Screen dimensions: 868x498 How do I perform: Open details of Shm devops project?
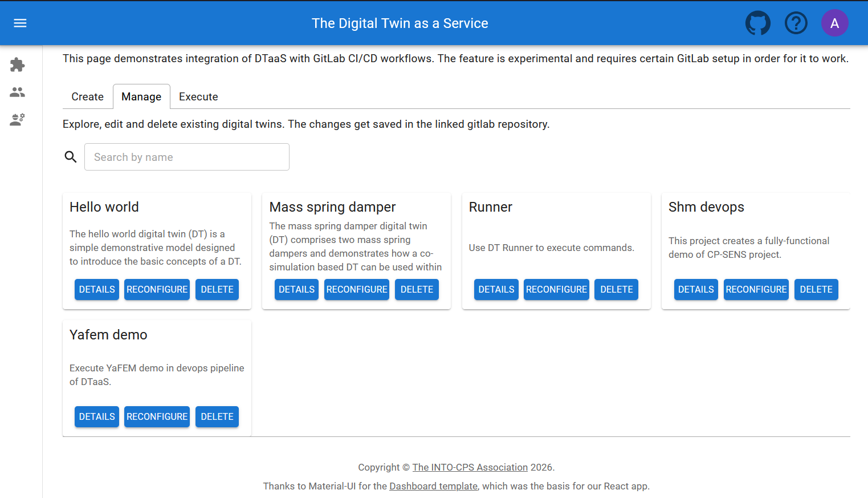pyautogui.click(x=696, y=289)
